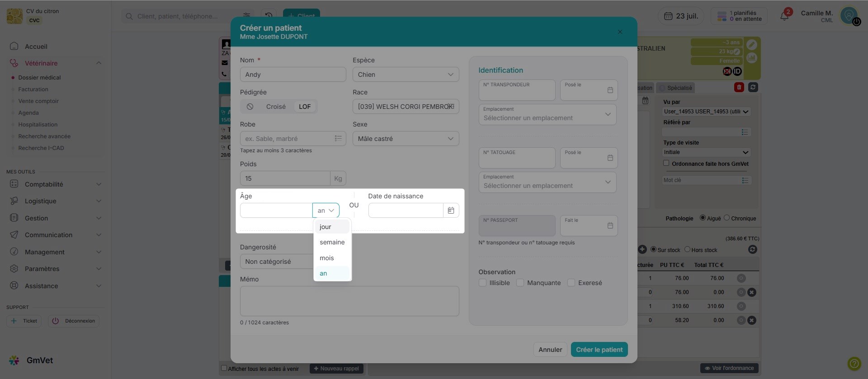Open the Espèce dropdown showing Chien
The width and height of the screenshot is (868, 379).
coord(406,75)
